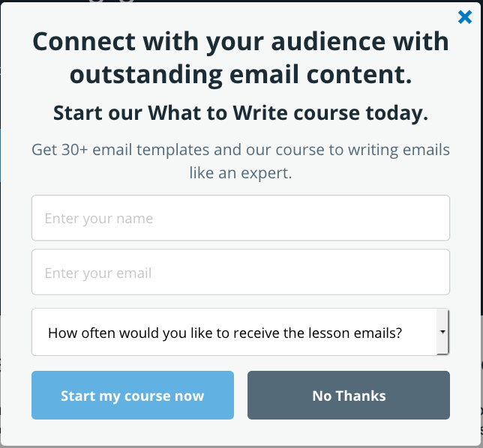Tap the caret icon on the select box
The image size is (483, 448).
tap(442, 332)
